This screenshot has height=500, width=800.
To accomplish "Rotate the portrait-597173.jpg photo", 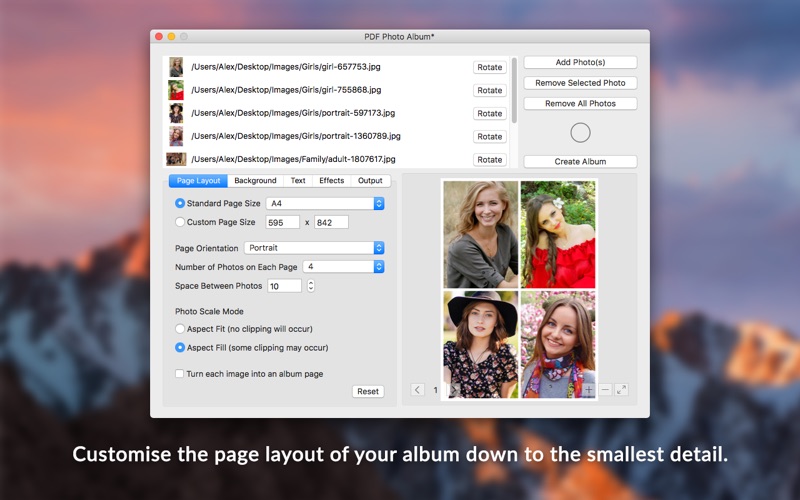I will click(x=489, y=113).
